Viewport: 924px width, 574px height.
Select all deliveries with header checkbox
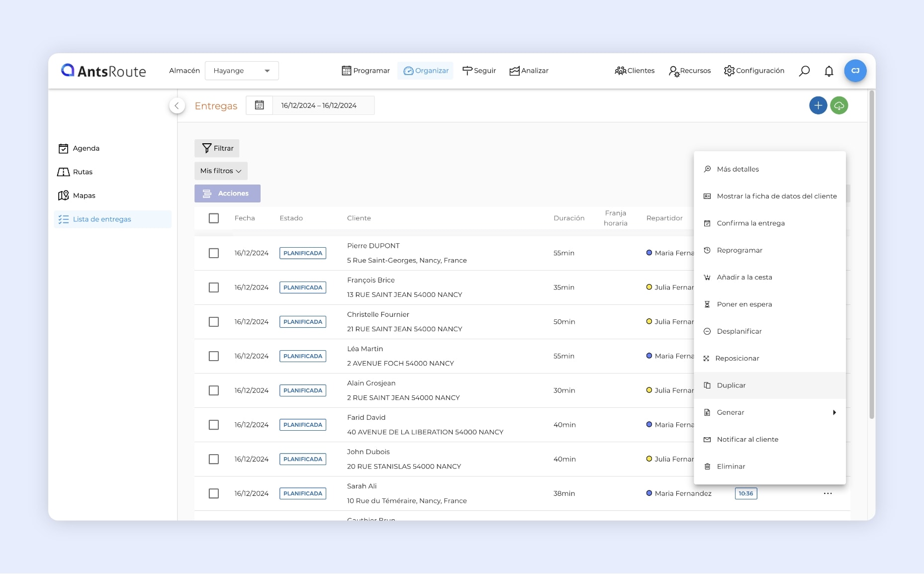tap(214, 218)
